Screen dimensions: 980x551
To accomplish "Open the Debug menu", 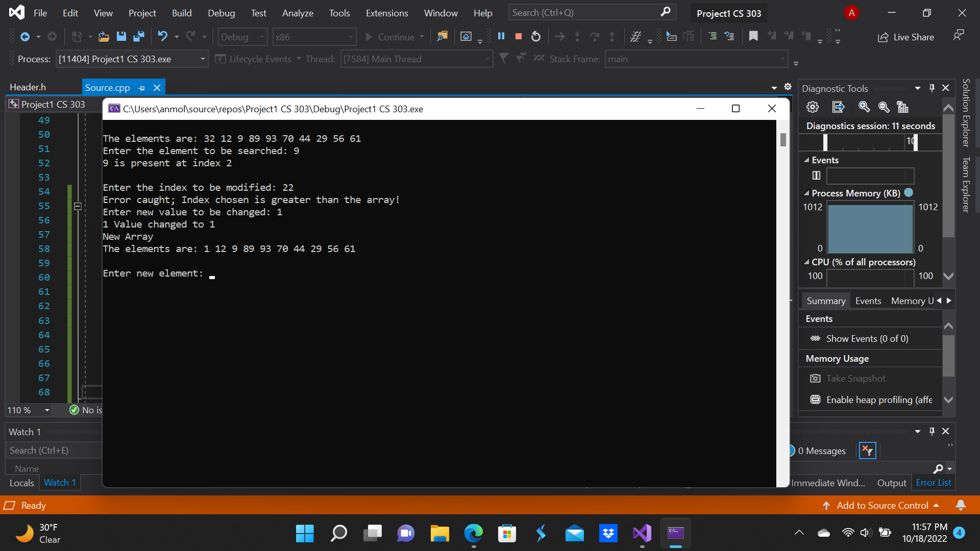I will coord(221,13).
